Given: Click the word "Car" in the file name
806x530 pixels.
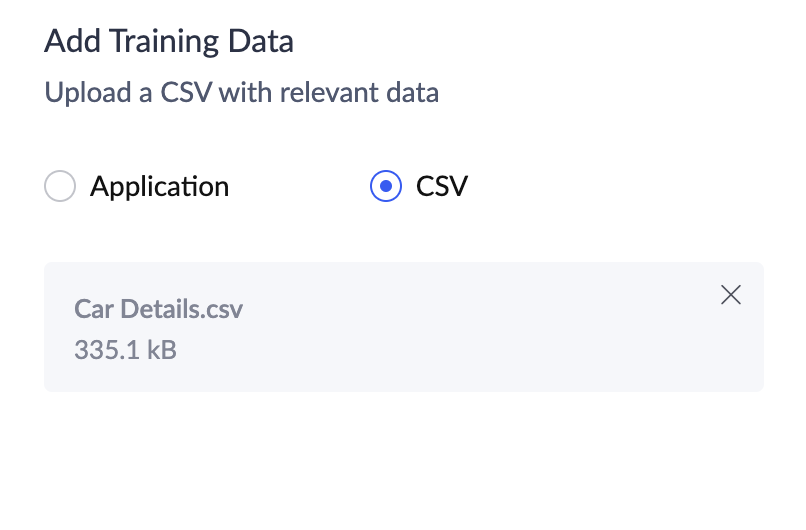Looking at the screenshot, I should coord(94,308).
